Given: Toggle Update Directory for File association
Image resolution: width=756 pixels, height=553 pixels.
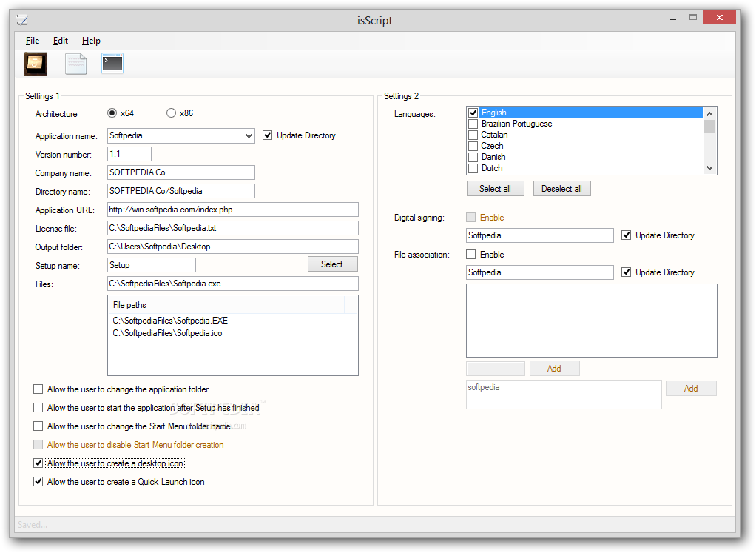Looking at the screenshot, I should point(627,272).
